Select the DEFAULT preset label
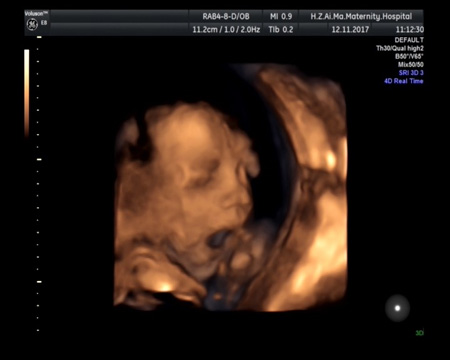The image size is (450, 360). [409, 40]
